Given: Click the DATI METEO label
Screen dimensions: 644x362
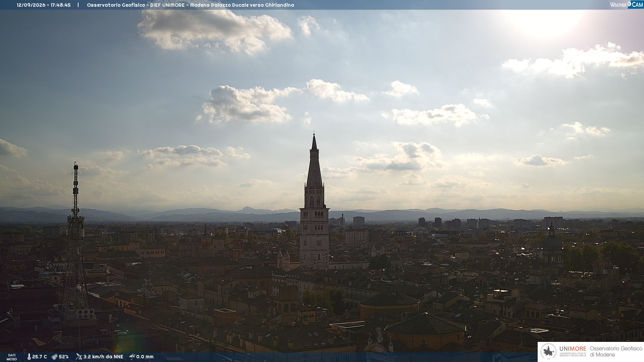Looking at the screenshot, I should click(12, 357).
